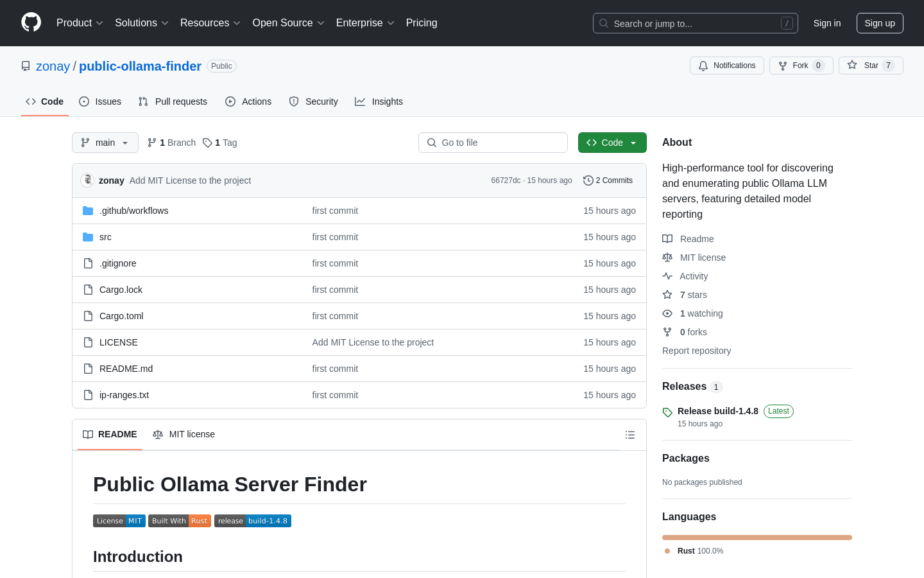The image size is (924, 578).
Task: Click the Code tab
Action: click(45, 101)
